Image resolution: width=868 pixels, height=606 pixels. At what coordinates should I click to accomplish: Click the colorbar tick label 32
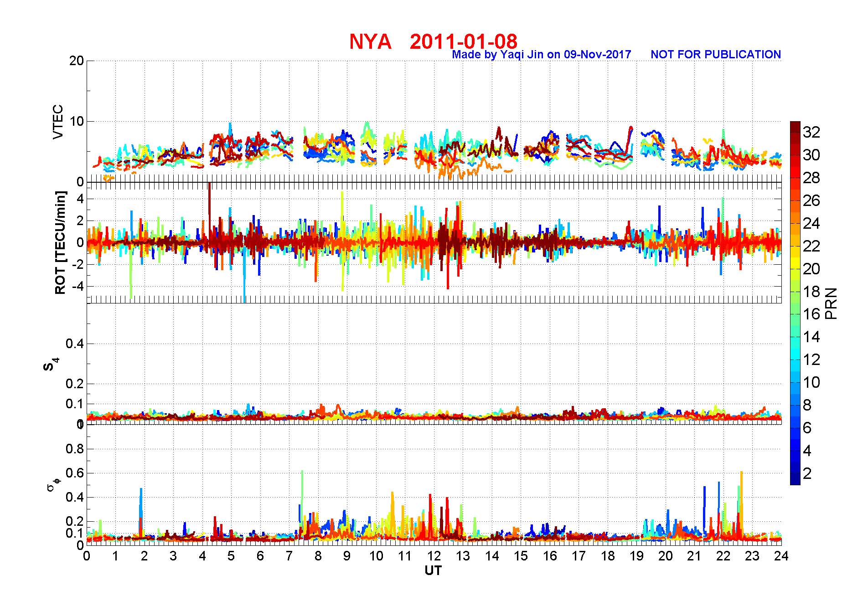(811, 132)
